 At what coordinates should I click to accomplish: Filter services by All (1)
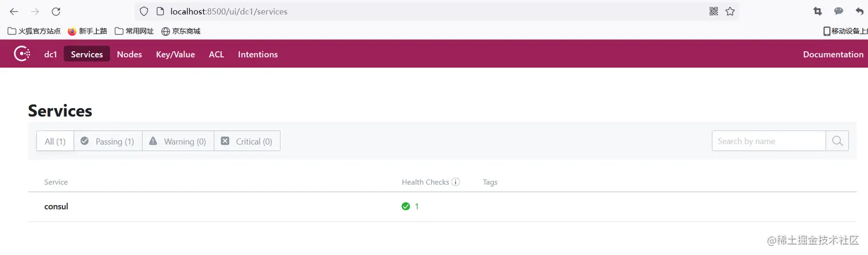[55, 141]
